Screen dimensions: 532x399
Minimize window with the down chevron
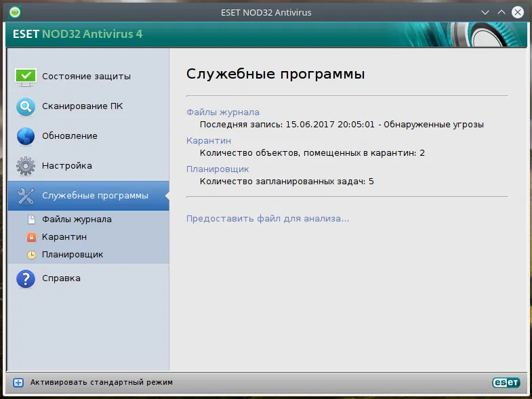[x=485, y=13]
